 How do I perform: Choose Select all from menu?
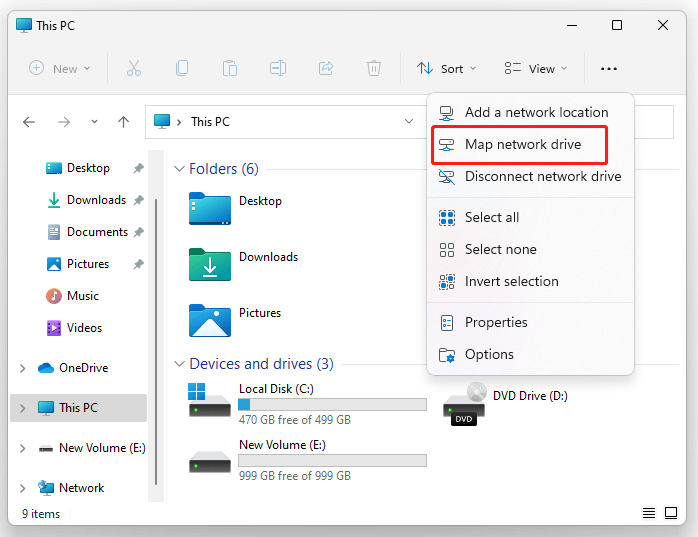[x=530, y=217]
